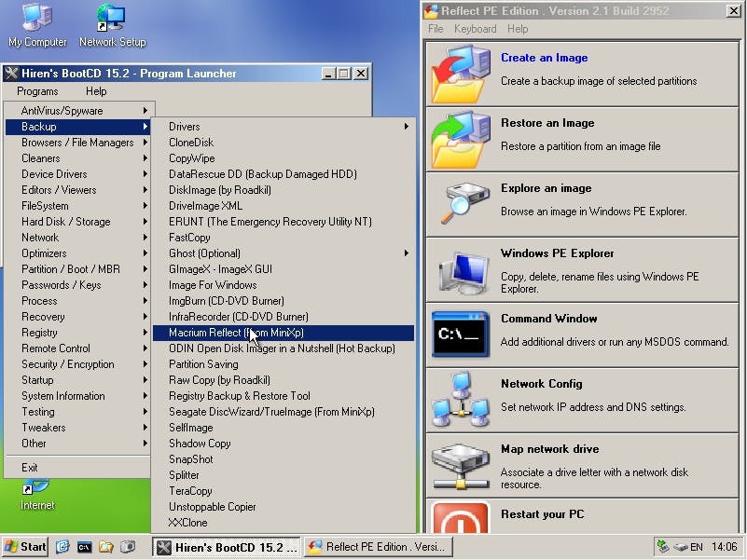Viewport: 747px width, 560px height.
Task: Select Macrium Reflect (From MiniXp) entry
Action: 284,333
